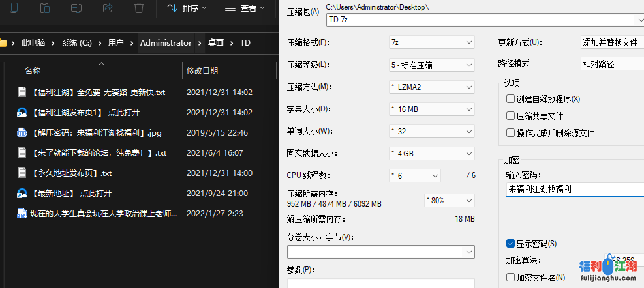Uncheck the 显示密码 checkbox
Image resolution: width=644 pixels, height=288 pixels.
click(511, 244)
